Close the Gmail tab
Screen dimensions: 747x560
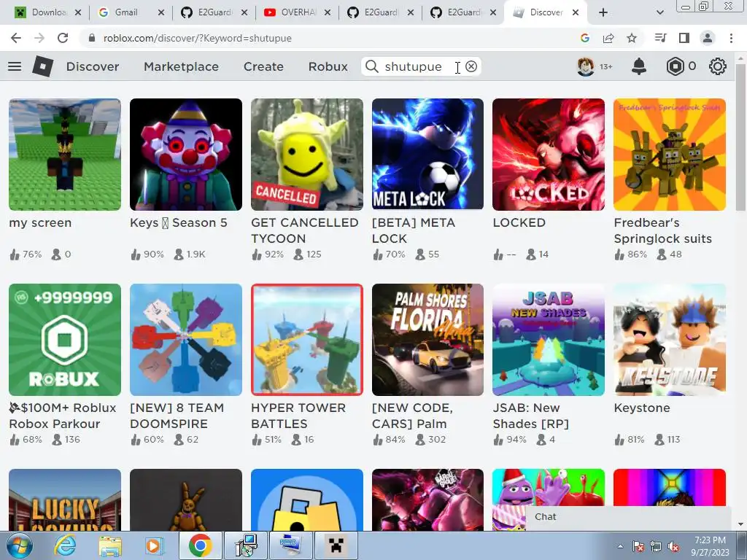tap(161, 12)
